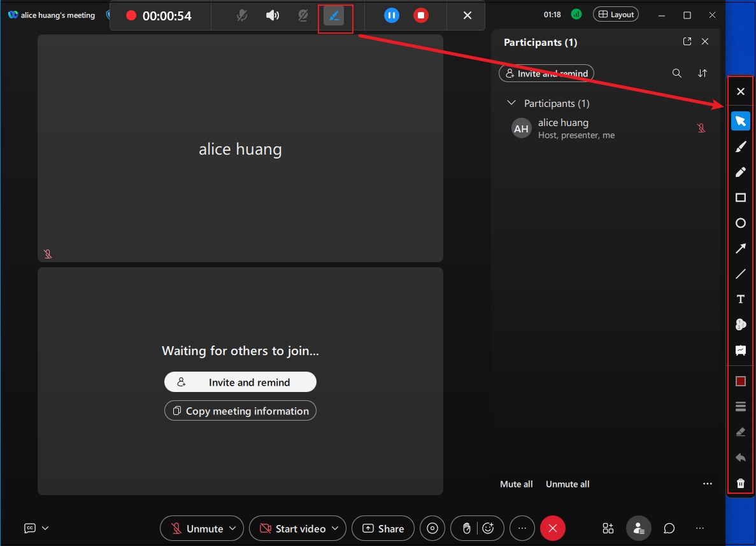This screenshot has height=546, width=756.
Task: Clear all annotations with the trash icon
Action: (x=740, y=483)
